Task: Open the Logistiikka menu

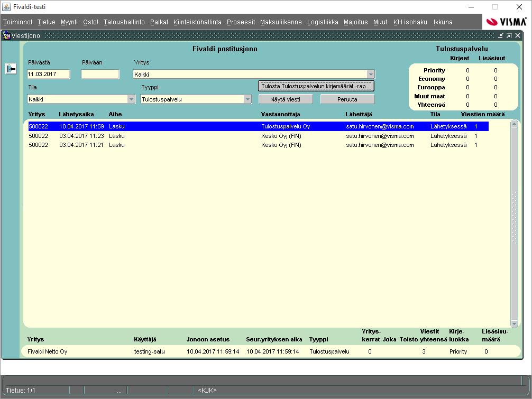Action: click(323, 22)
